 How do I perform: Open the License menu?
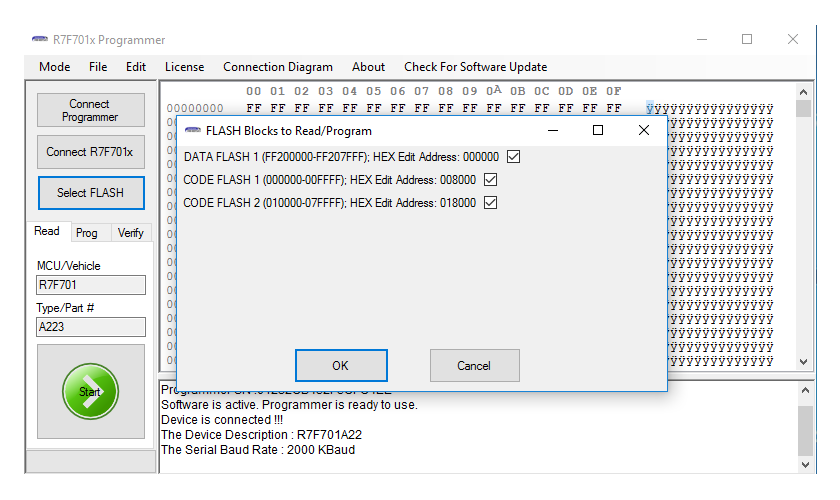[x=184, y=67]
